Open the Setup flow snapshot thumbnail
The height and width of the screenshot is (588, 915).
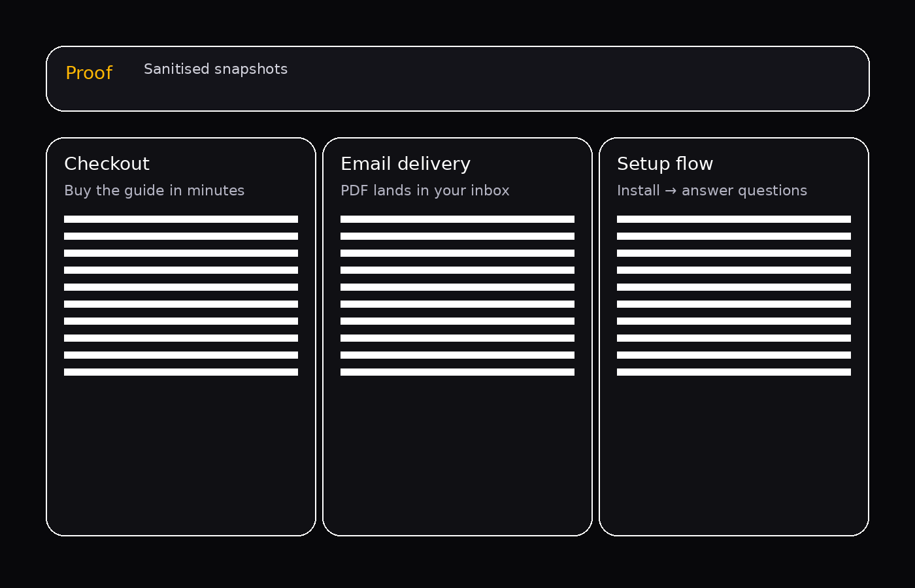[x=734, y=296]
